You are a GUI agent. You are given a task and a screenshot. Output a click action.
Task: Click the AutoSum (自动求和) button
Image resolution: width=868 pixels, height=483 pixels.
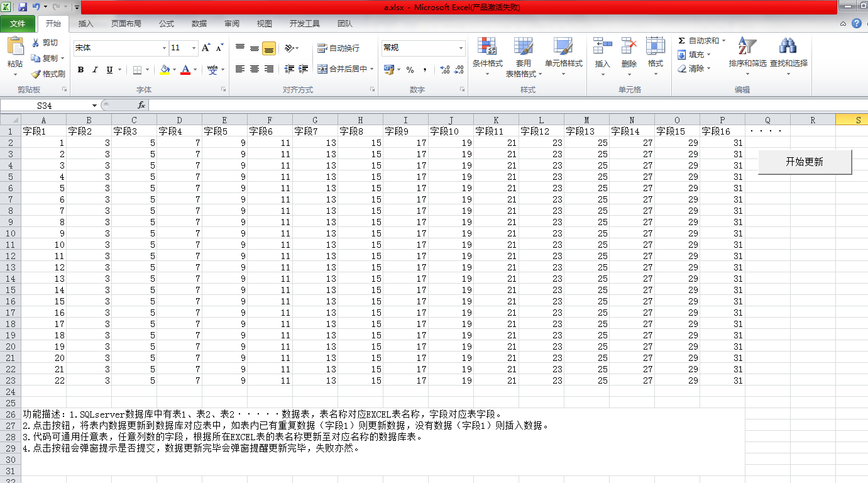698,41
